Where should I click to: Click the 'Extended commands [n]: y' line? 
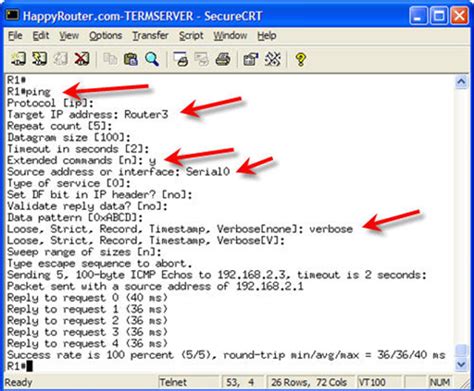[x=82, y=160]
